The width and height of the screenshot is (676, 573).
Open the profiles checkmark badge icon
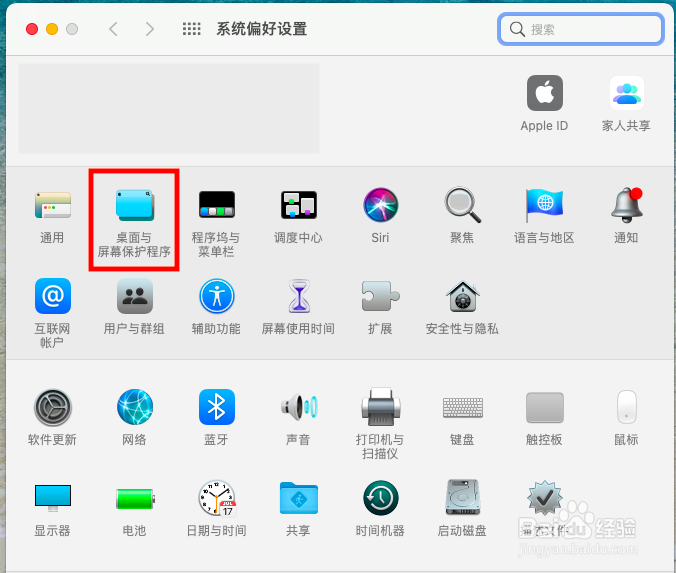[545, 498]
